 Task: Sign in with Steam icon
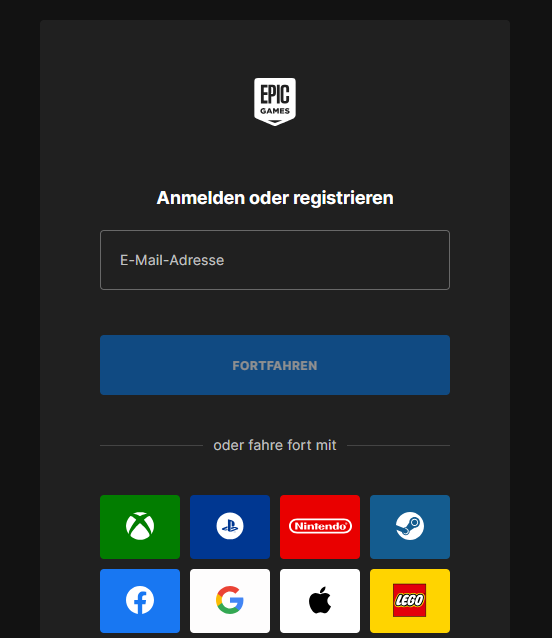[x=410, y=527]
